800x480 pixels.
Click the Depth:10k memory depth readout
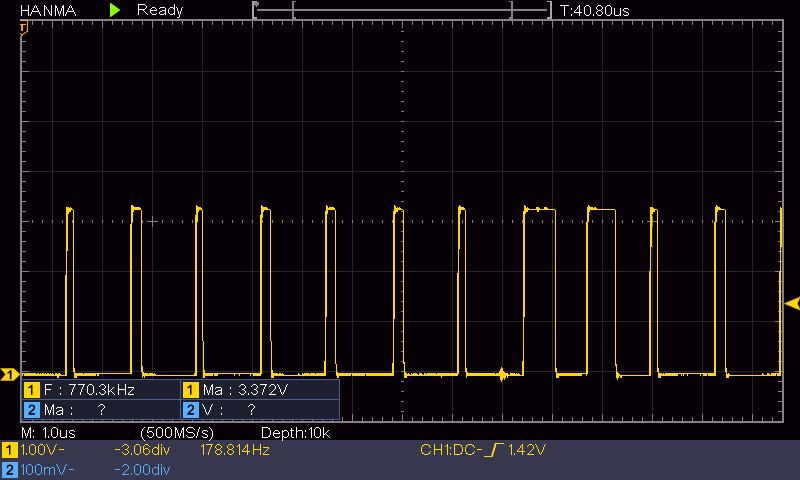295,432
